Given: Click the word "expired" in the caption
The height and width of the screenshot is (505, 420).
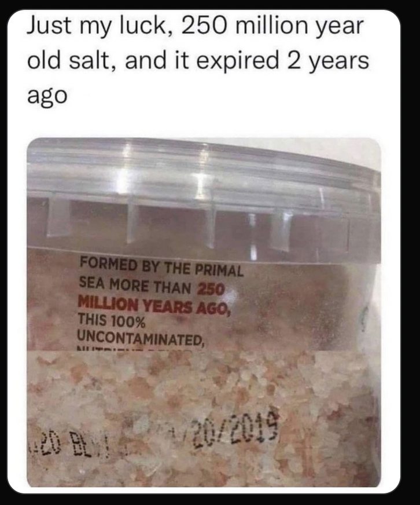Looking at the screenshot, I should (238, 61).
